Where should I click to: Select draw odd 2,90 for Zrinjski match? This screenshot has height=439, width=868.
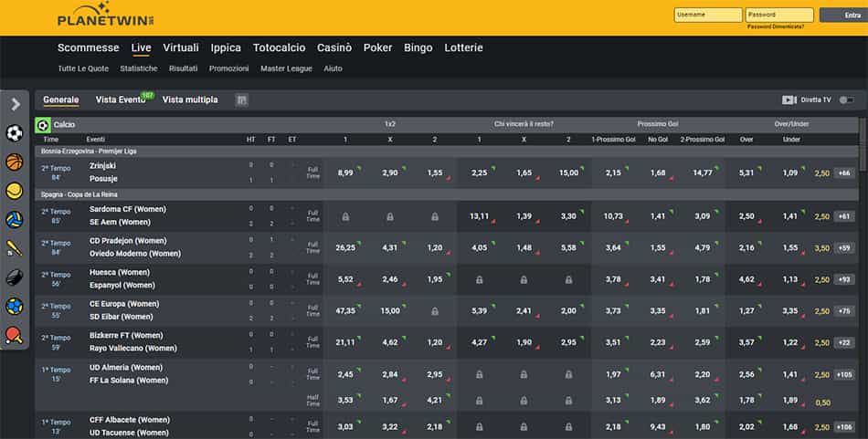coord(390,173)
